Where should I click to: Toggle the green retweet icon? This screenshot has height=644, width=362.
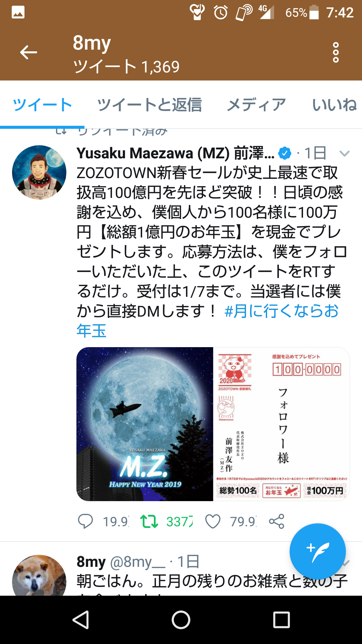click(x=149, y=522)
